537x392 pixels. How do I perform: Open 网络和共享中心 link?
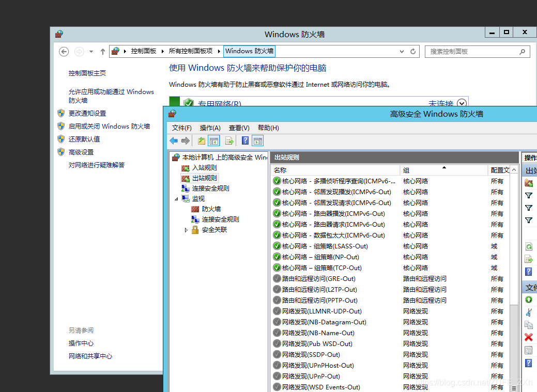[x=90, y=356]
